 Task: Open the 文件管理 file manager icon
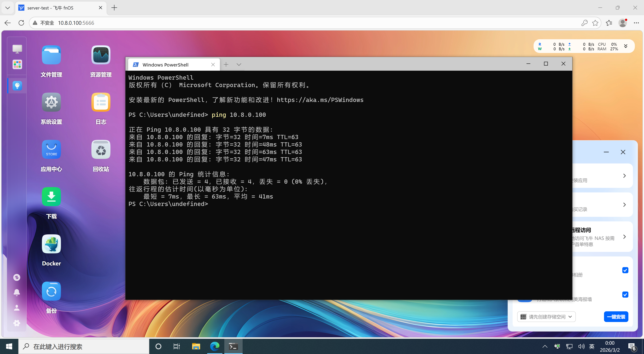coord(51,55)
